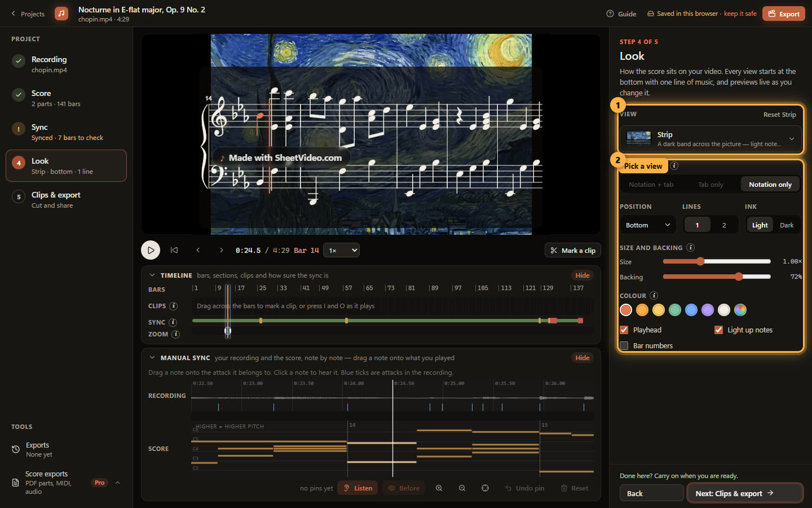
Task: Select the Score step
Action: click(x=66, y=98)
